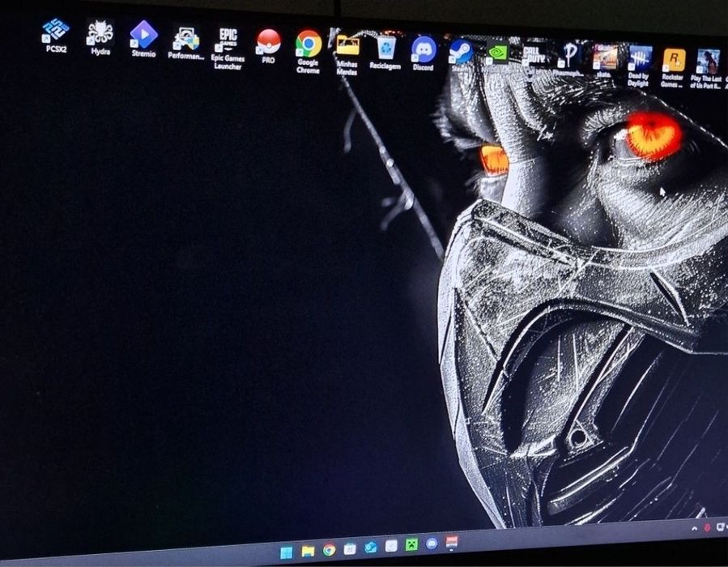Select the PRO pokeball icon

click(x=268, y=46)
